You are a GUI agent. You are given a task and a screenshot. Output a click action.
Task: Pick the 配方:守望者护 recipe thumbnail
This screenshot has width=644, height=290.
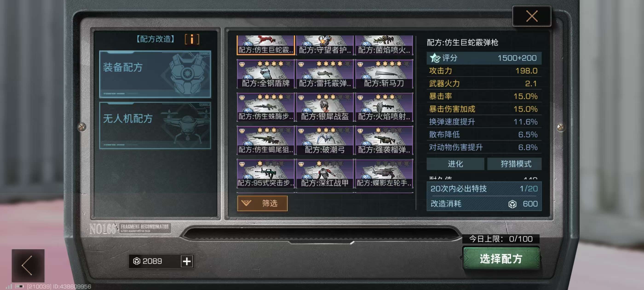pyautogui.click(x=325, y=45)
